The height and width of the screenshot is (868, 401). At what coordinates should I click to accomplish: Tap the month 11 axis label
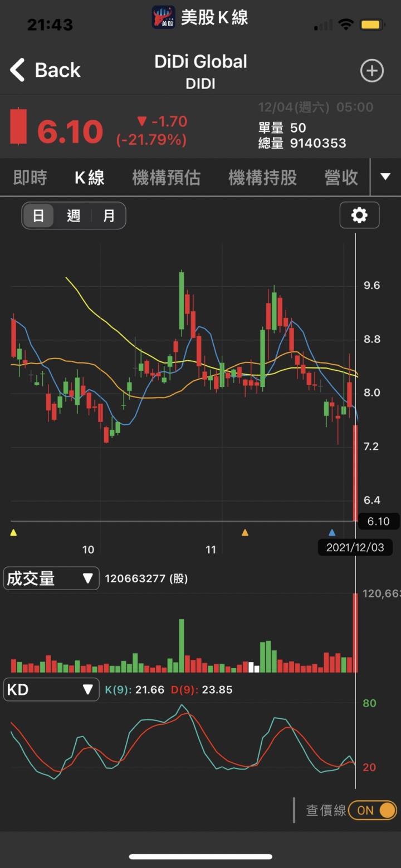tap(211, 550)
